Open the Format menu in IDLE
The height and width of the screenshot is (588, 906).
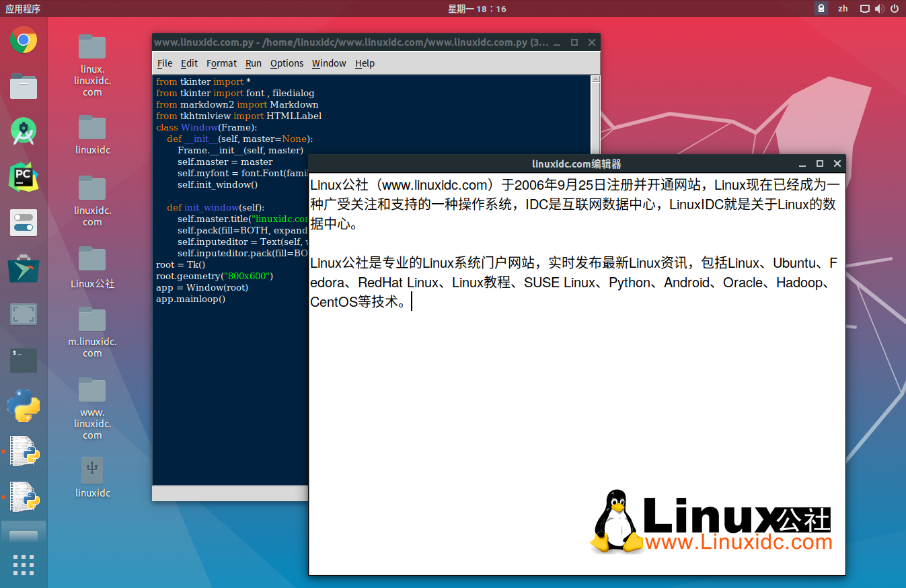point(221,63)
